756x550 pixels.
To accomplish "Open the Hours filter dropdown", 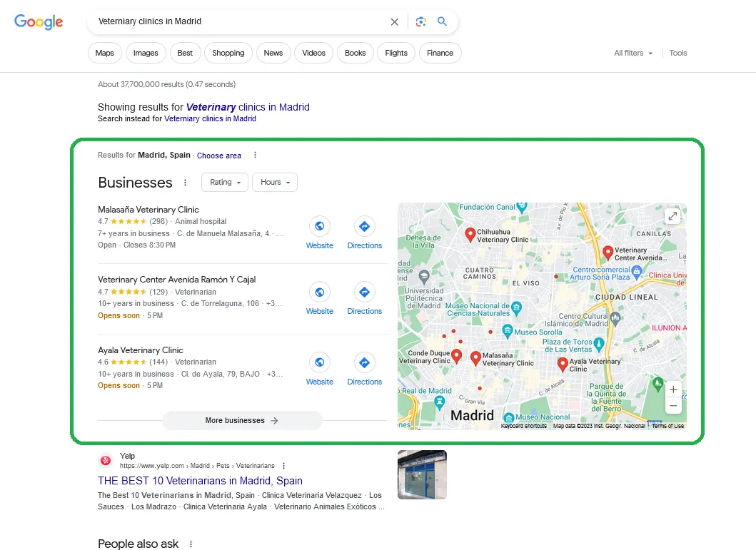I will click(x=275, y=182).
